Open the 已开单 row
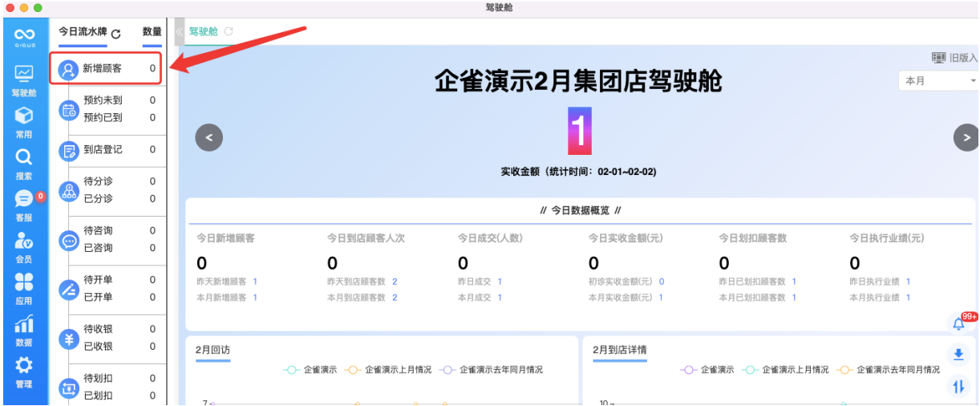 119,297
